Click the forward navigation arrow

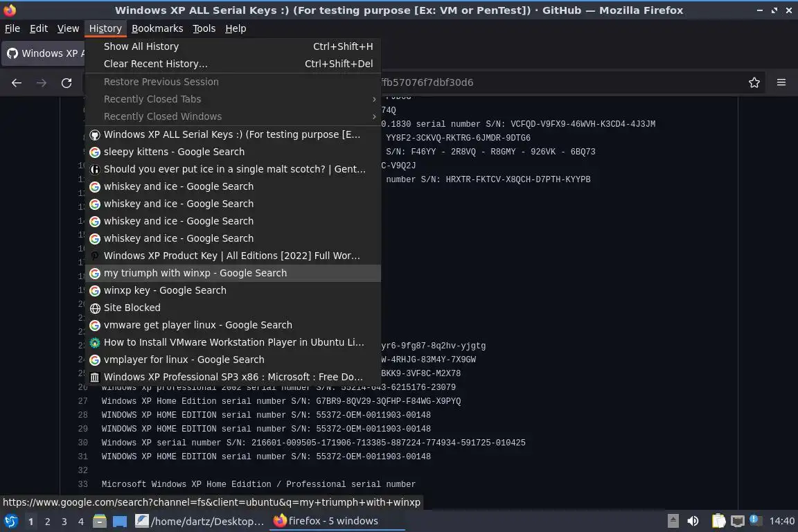(42, 82)
